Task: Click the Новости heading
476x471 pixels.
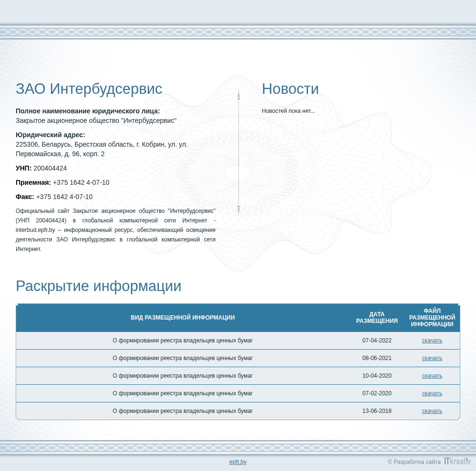Action: (290, 89)
